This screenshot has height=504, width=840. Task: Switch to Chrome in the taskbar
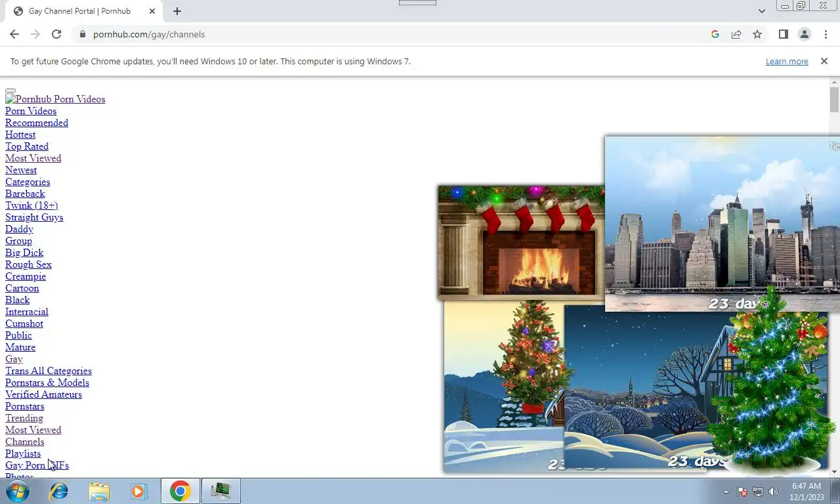point(180,491)
